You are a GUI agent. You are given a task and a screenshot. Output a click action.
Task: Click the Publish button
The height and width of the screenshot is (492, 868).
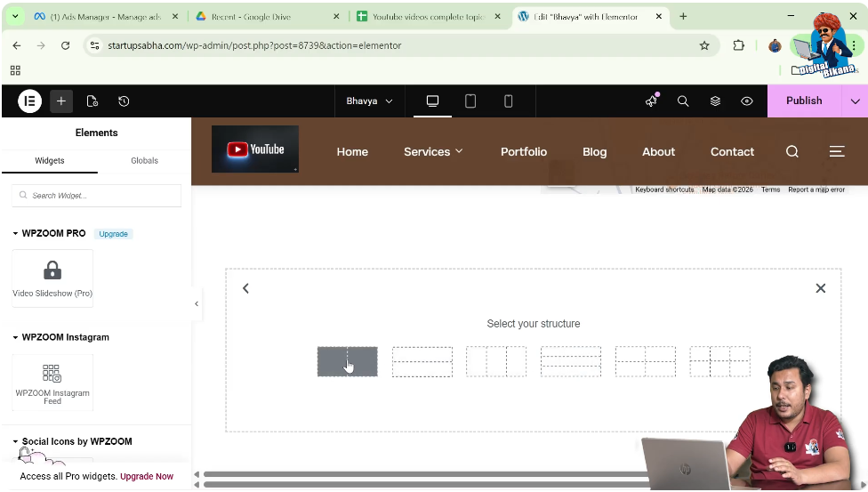coord(804,101)
